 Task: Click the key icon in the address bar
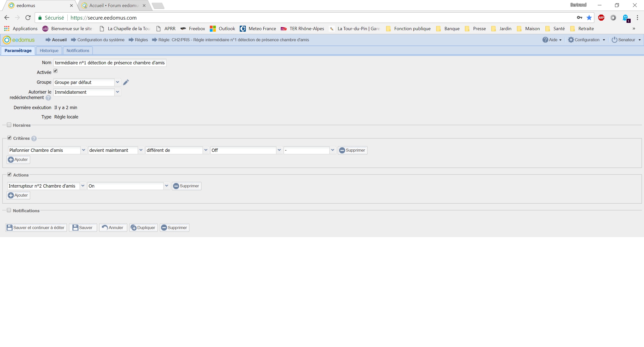(x=580, y=18)
